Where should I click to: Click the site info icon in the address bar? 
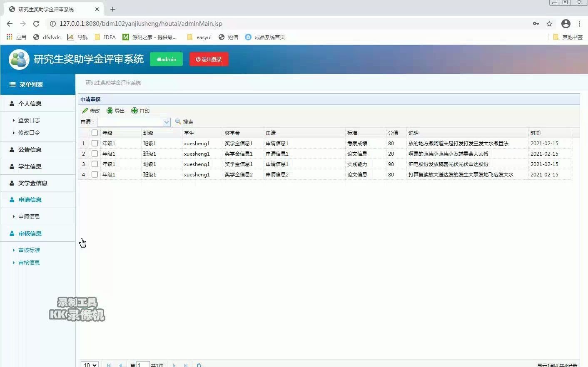(x=53, y=24)
